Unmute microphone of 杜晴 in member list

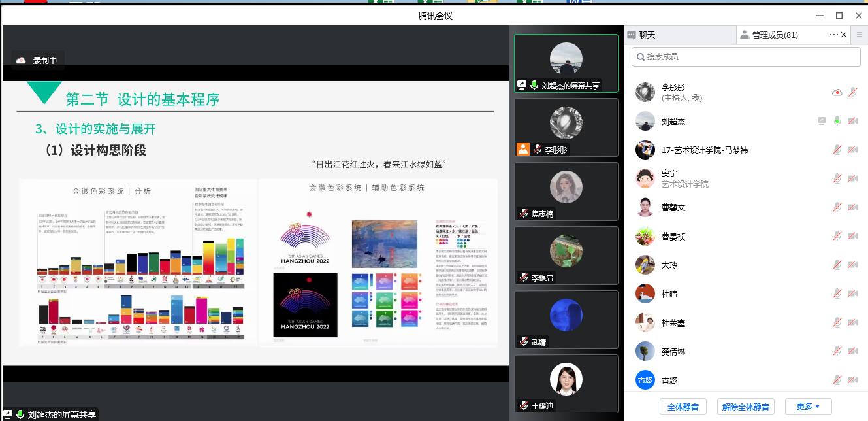click(837, 294)
